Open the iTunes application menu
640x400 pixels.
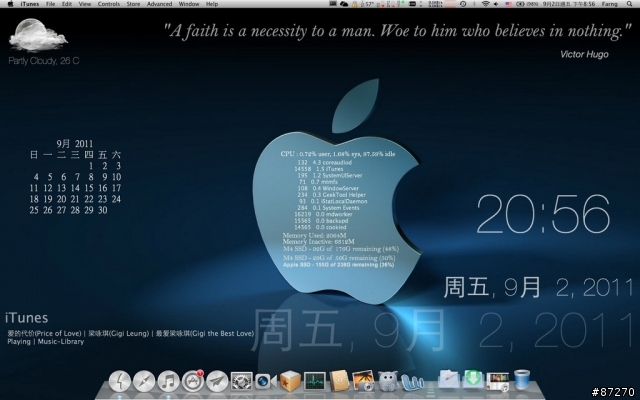pyautogui.click(x=30, y=4)
